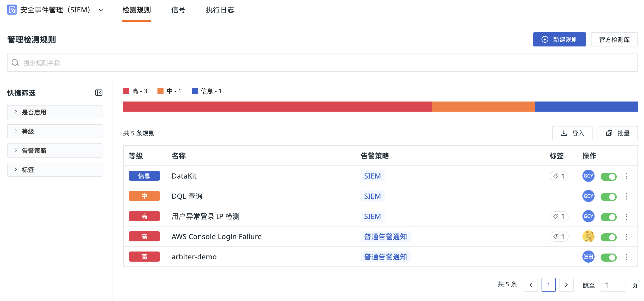Collapse the 快捷筛选 sidebar panel icon
This screenshot has width=644, height=301.
pos(99,93)
